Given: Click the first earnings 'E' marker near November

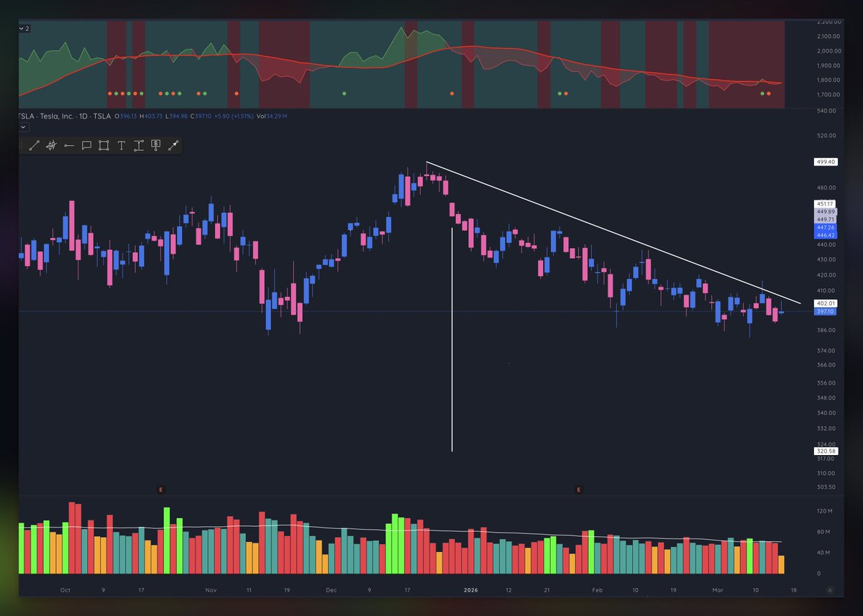Looking at the screenshot, I should 161,489.
